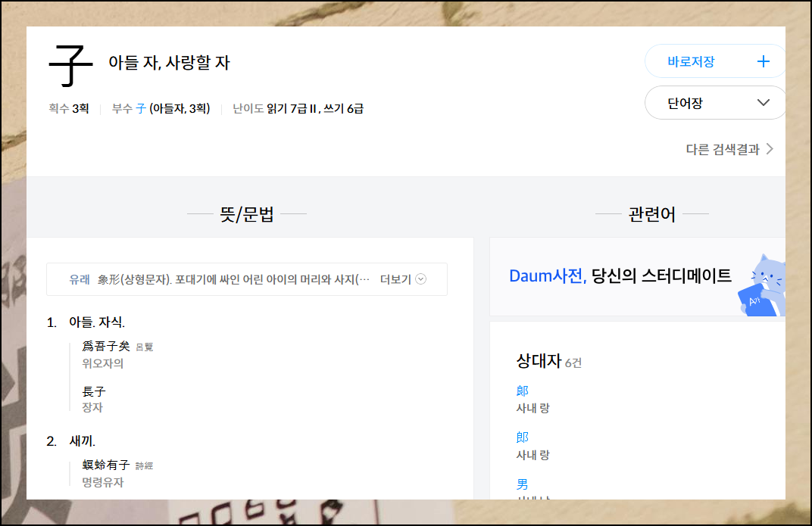Click the 뜻/문법 section heading
This screenshot has width=812, height=526.
[246, 213]
